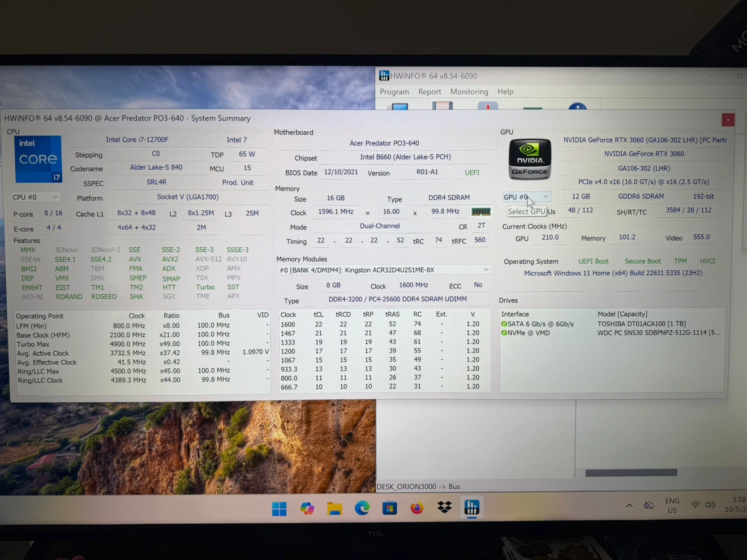Image resolution: width=747 pixels, height=560 pixels.
Task: Click the horizontal scrollbar in main window
Action: [x=631, y=473]
